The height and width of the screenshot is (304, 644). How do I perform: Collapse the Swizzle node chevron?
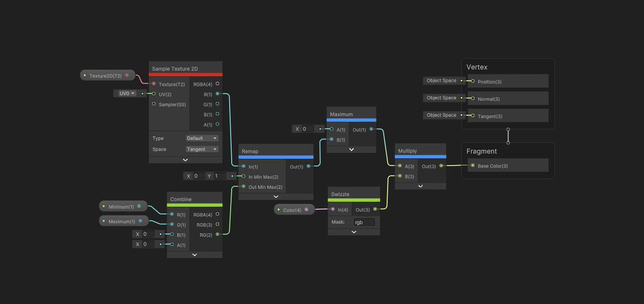354,232
